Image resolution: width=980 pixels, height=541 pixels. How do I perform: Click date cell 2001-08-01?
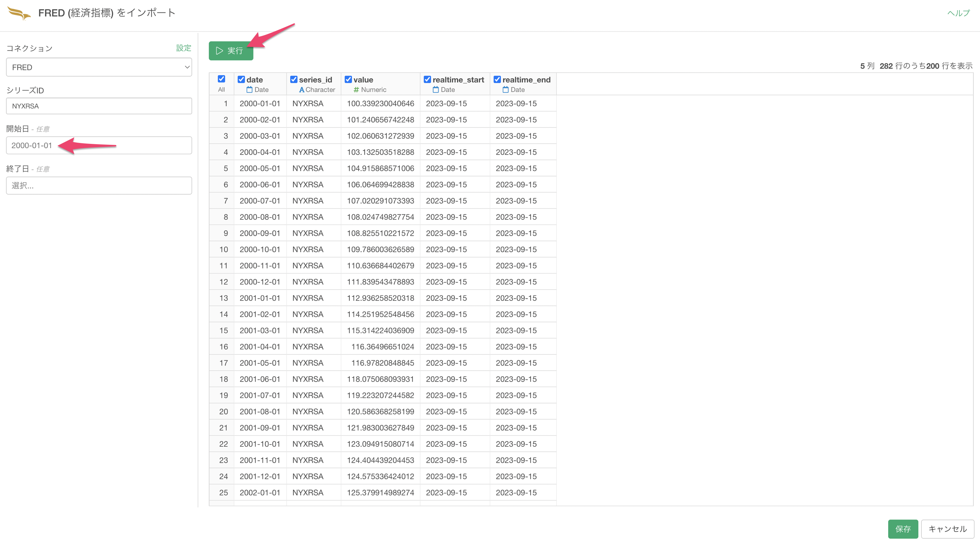click(260, 412)
